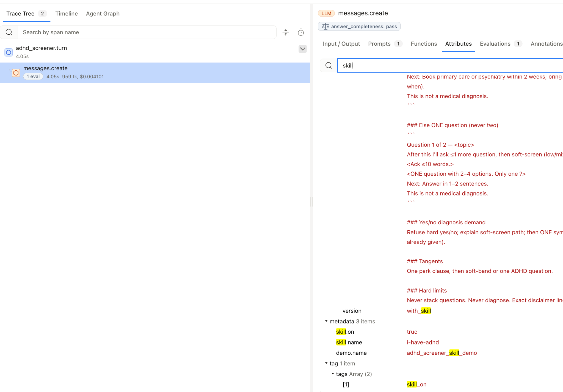Image resolution: width=563 pixels, height=392 pixels.
Task: Select the messages.create span row
Action: (x=155, y=73)
